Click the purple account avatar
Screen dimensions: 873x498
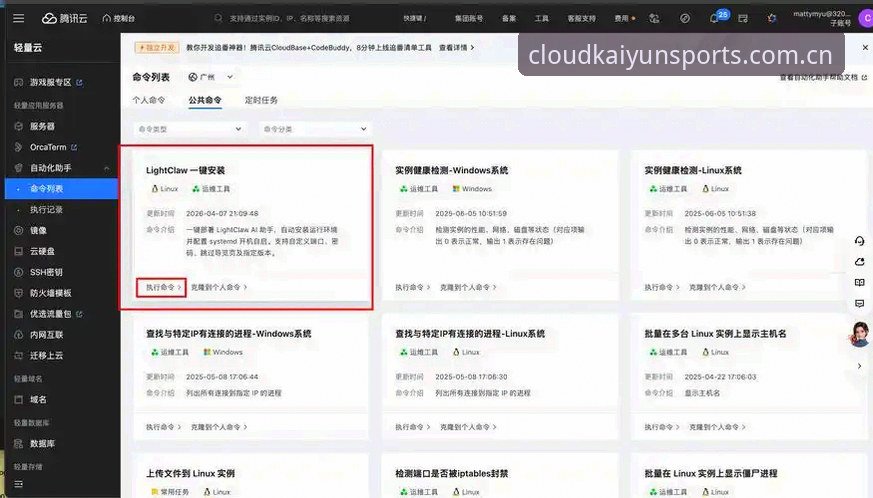point(866,18)
